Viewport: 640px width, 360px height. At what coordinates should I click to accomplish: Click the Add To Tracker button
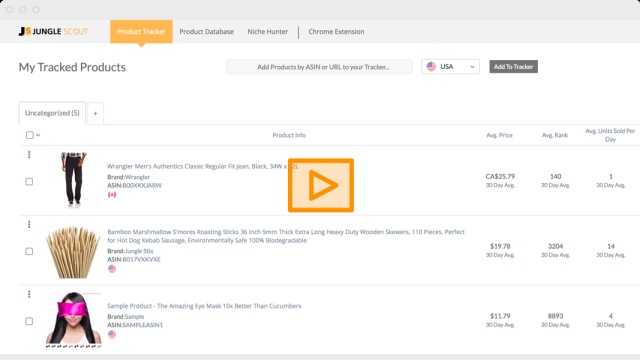pyautogui.click(x=513, y=67)
